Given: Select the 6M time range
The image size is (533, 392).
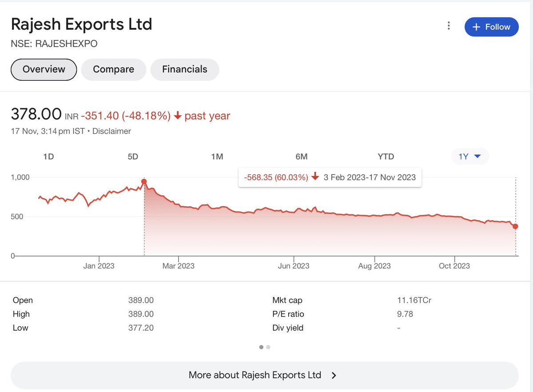Looking at the screenshot, I should pyautogui.click(x=301, y=156).
